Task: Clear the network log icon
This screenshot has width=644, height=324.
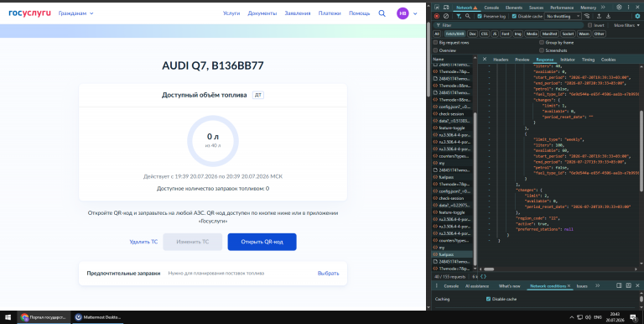Action: point(446,16)
